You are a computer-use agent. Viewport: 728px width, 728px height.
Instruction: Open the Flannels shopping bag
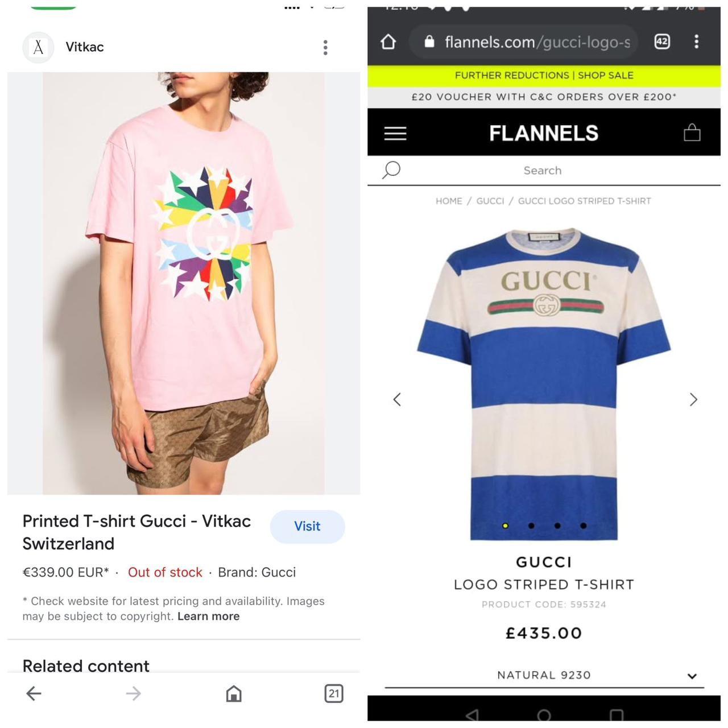pyautogui.click(x=692, y=133)
